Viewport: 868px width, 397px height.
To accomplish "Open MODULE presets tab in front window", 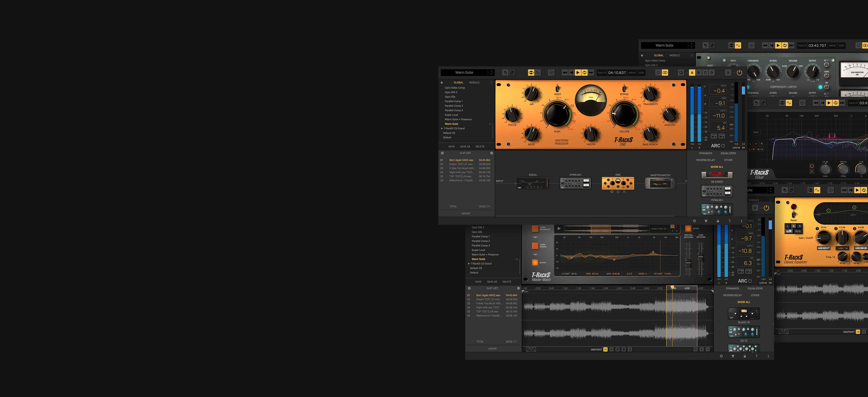I will click(474, 83).
